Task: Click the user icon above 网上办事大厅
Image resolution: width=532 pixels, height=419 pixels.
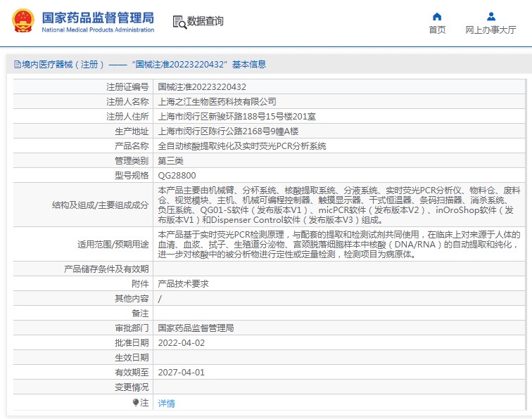Action: pos(491,16)
